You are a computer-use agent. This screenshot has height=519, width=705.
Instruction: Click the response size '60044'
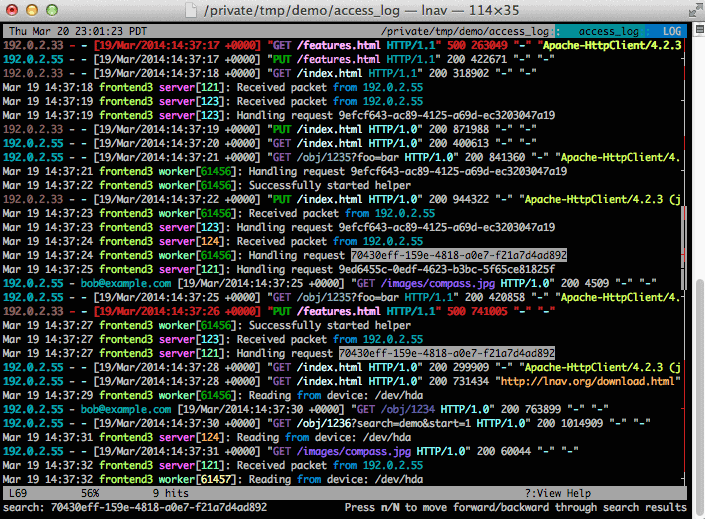click(516, 451)
